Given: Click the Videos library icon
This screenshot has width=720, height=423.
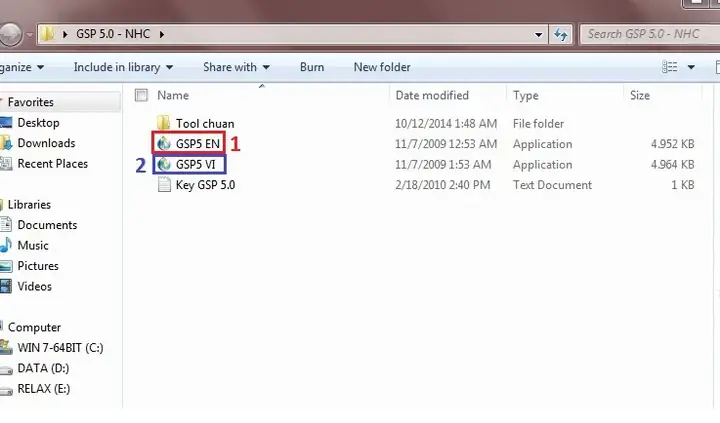Looking at the screenshot, I should click(6, 286).
